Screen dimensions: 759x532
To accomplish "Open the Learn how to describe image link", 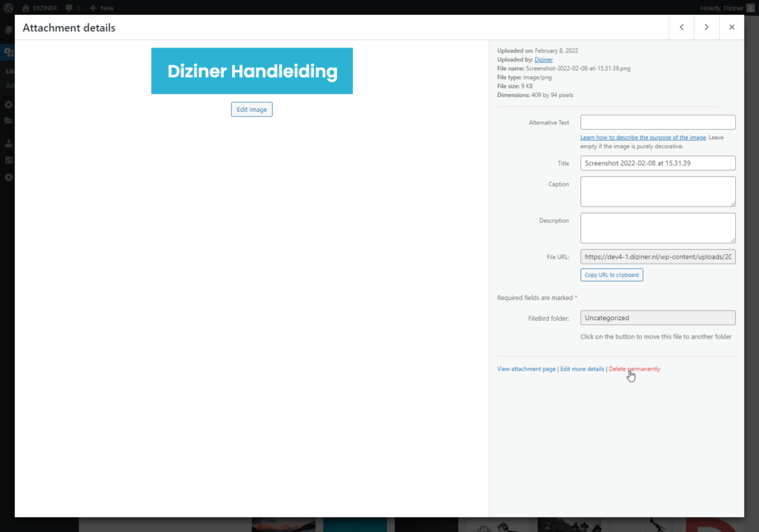I will tap(643, 138).
